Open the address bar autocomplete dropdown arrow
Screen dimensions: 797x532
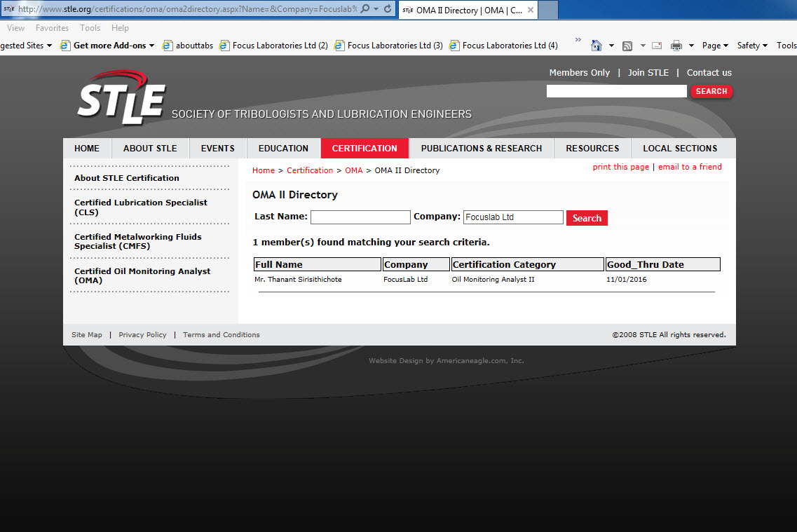pyautogui.click(x=376, y=9)
